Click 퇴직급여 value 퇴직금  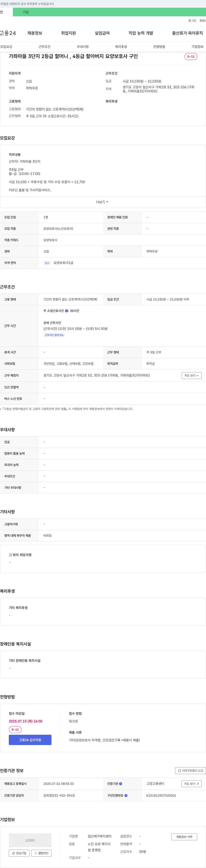click(150, 364)
